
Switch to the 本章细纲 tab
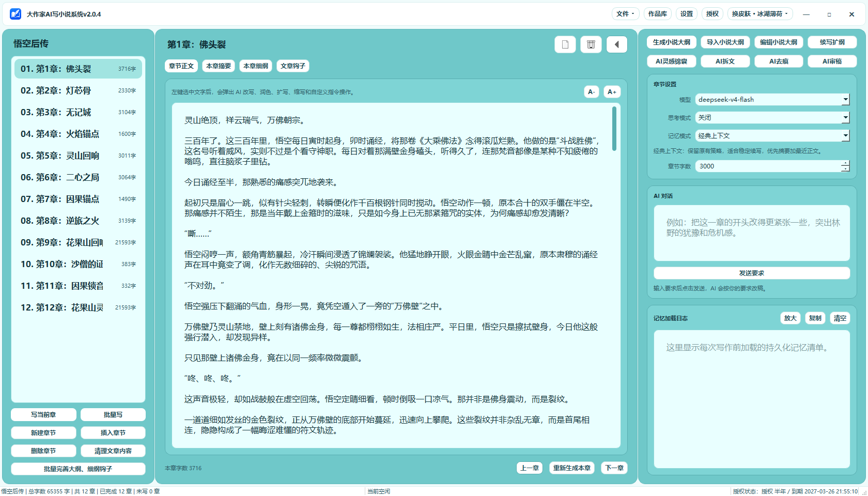[256, 66]
